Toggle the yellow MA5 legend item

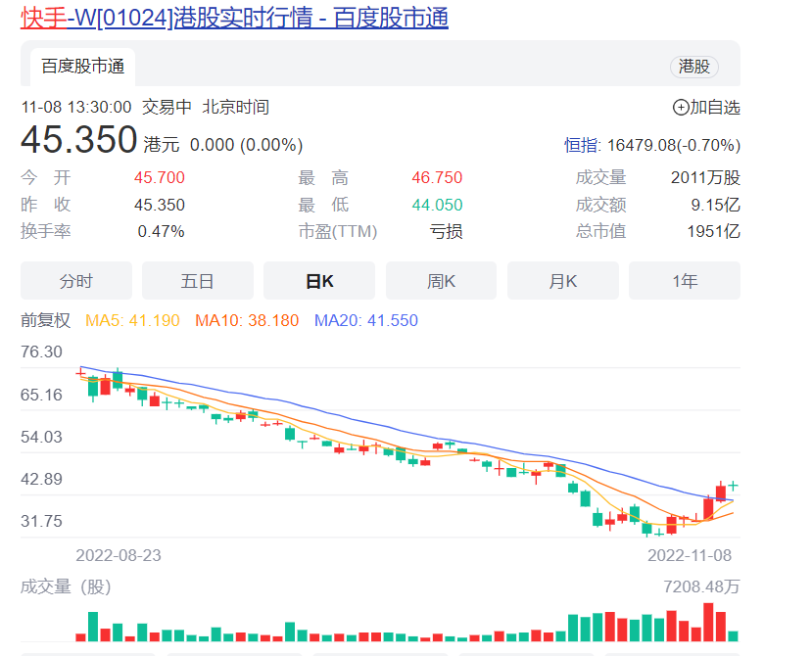pos(132,320)
